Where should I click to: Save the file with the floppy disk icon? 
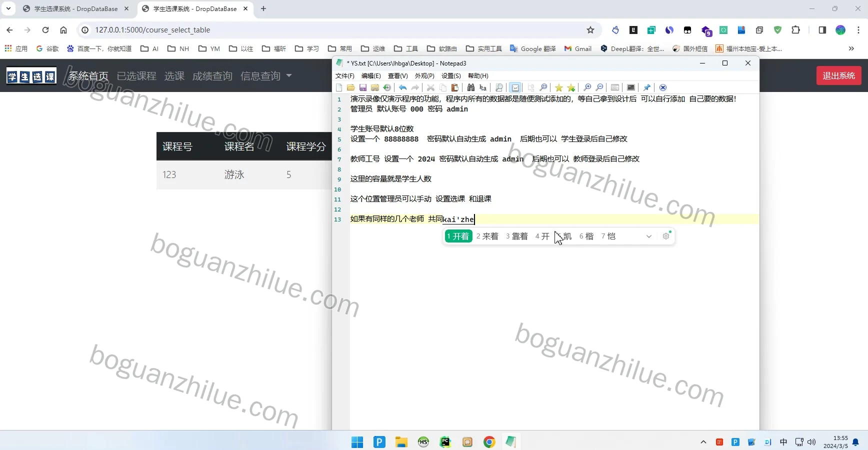363,87
